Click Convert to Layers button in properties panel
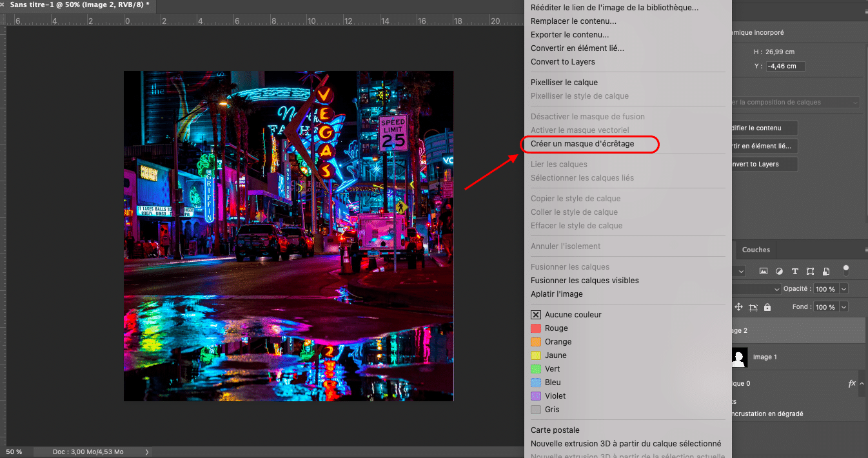Screen dimensions: 868x458 tap(764, 164)
